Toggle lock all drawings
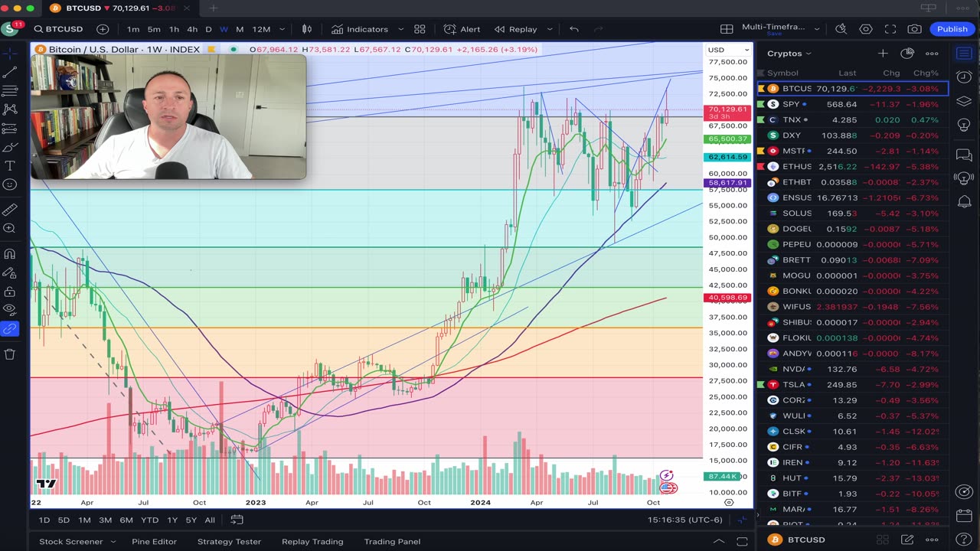This screenshot has width=980, height=551. click(10, 292)
